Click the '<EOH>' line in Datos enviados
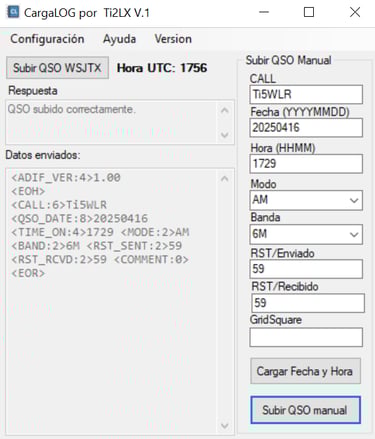The height and width of the screenshot is (439, 375). coord(28,191)
